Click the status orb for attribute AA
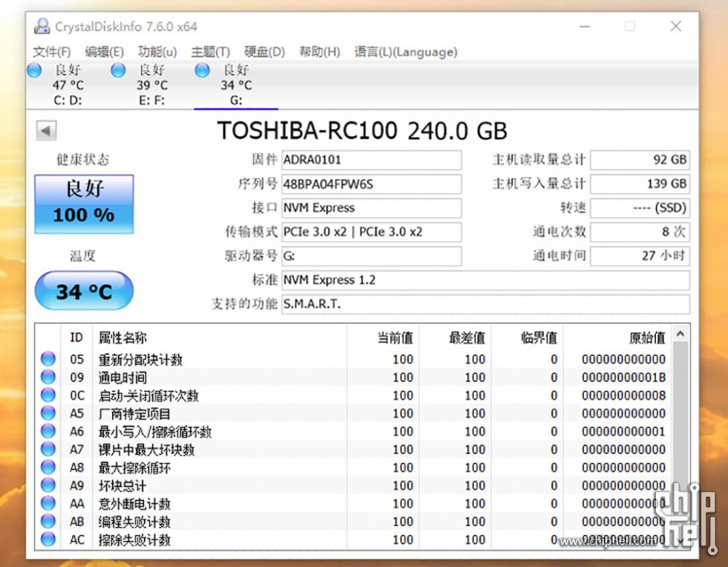Viewport: 728px width, 567px height. [48, 503]
